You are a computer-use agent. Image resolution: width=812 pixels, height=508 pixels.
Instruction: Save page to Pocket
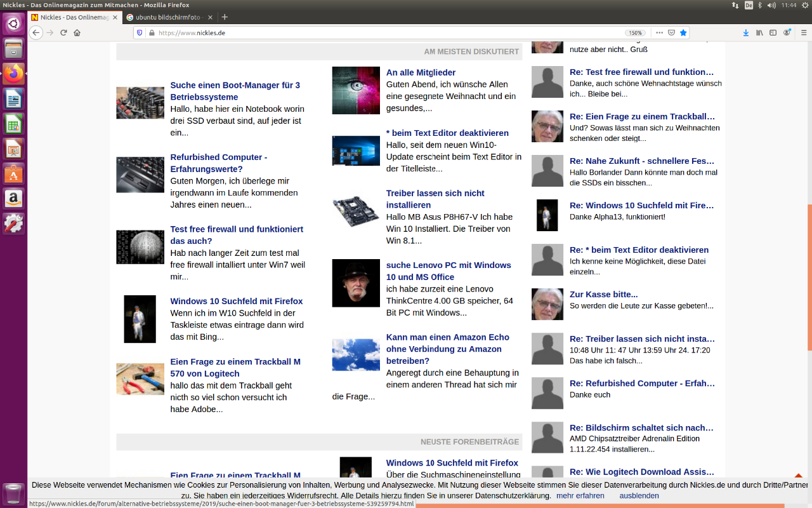click(671, 32)
